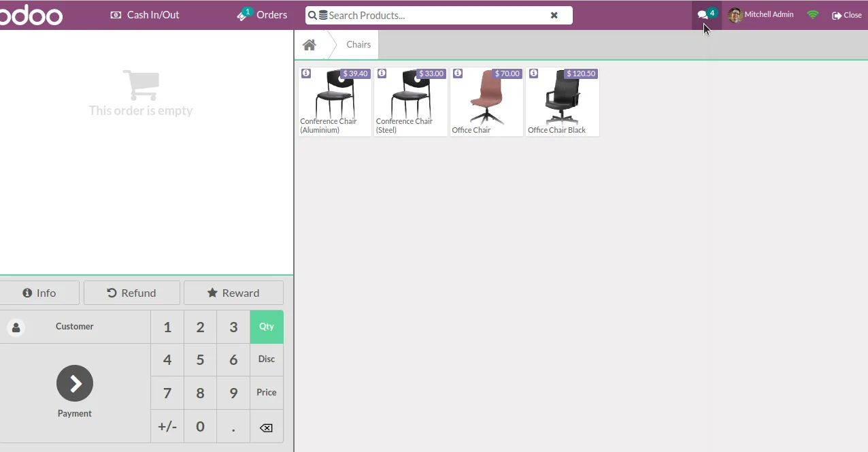The height and width of the screenshot is (452, 868).
Task: Proceed to Payment with the arrow button
Action: click(75, 383)
